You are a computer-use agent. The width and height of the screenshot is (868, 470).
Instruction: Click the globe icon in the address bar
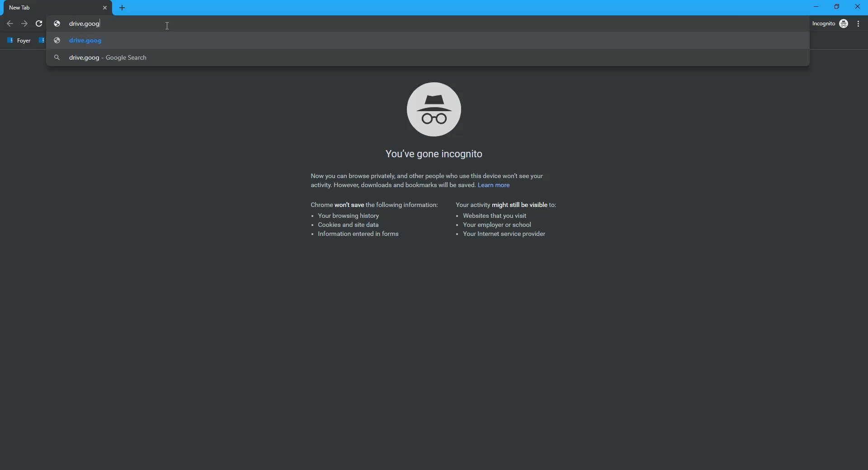click(x=57, y=23)
